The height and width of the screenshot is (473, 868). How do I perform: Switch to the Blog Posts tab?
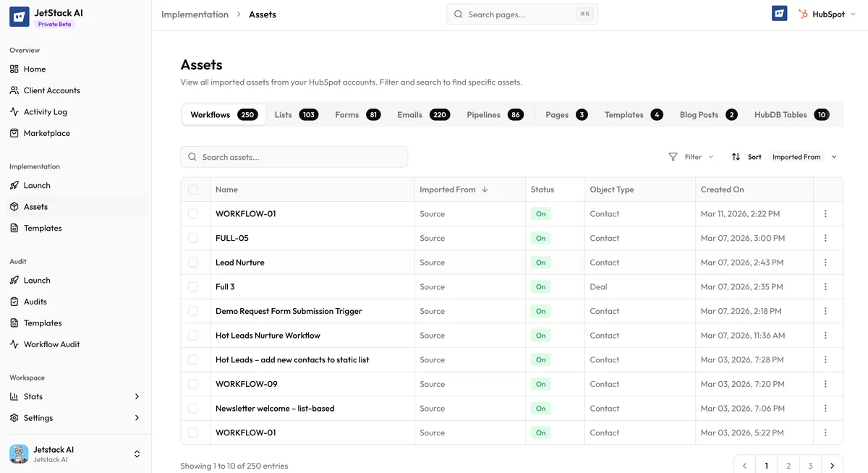[x=697, y=114]
